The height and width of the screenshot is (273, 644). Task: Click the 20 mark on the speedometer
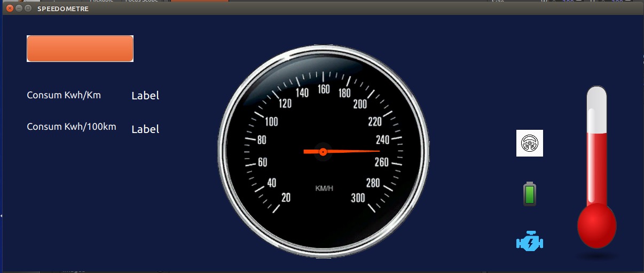point(286,198)
